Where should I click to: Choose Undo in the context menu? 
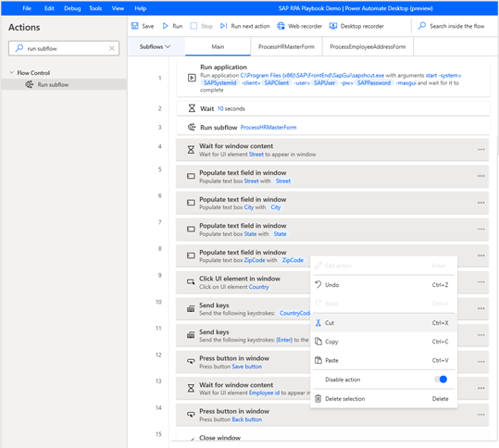[x=383, y=285]
